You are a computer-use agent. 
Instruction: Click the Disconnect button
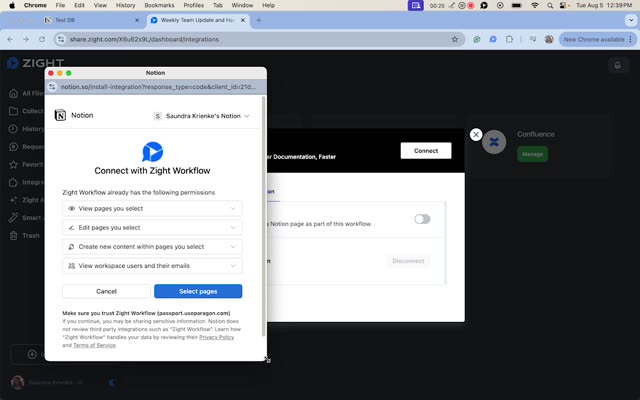pyautogui.click(x=408, y=261)
